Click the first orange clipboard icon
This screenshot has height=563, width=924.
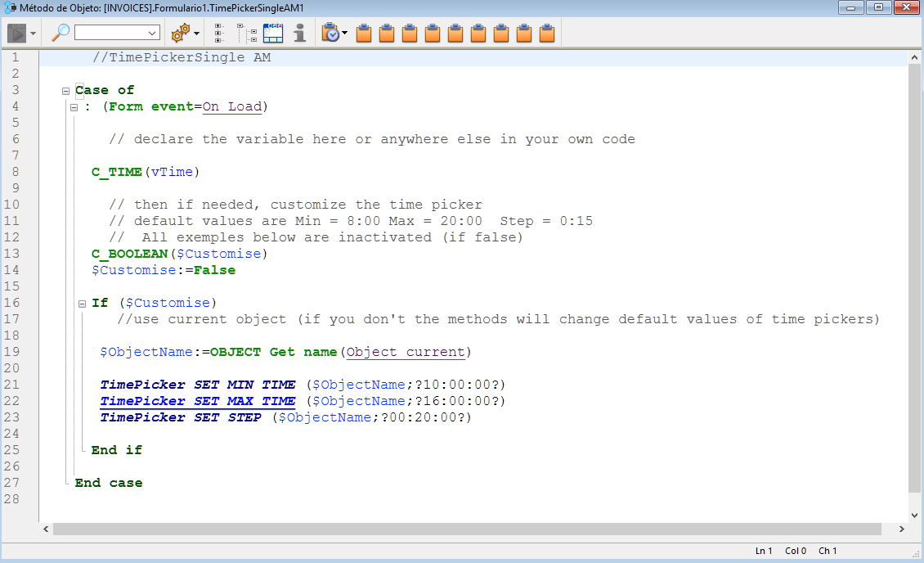coord(364,34)
